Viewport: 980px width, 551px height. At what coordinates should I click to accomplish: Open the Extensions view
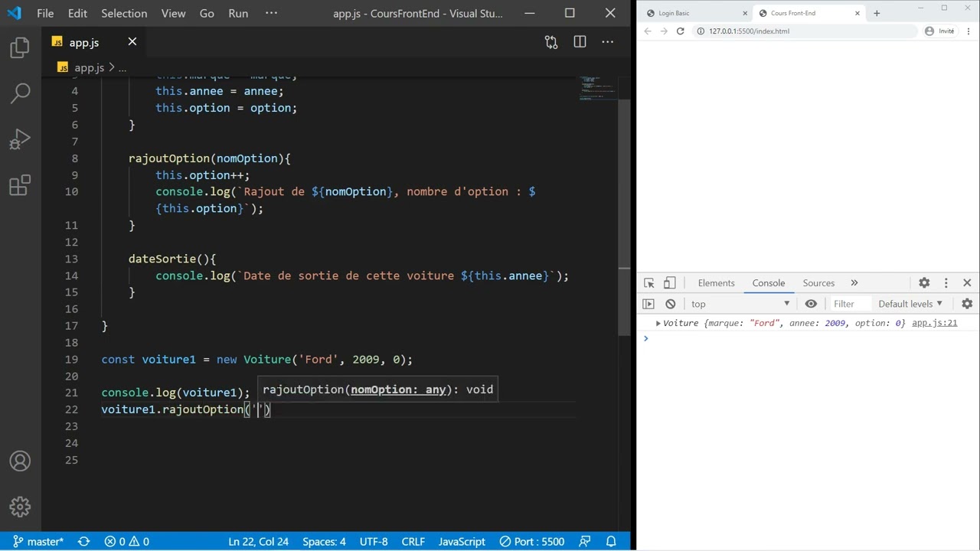tap(20, 185)
